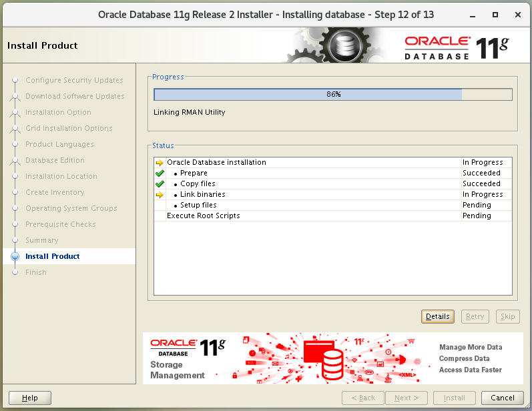Open the Help dialog
Viewport: 532px width, 411px height.
[x=30, y=398]
